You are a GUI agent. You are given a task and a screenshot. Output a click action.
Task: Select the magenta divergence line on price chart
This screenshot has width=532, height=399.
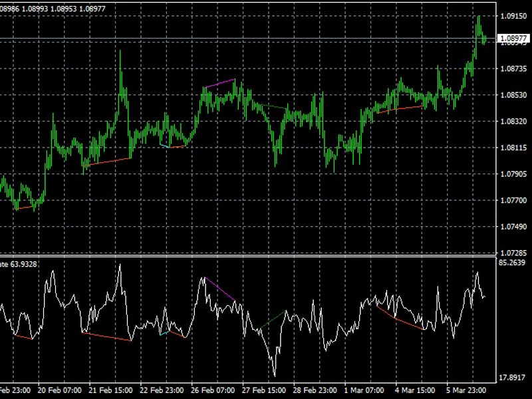pyautogui.click(x=220, y=83)
